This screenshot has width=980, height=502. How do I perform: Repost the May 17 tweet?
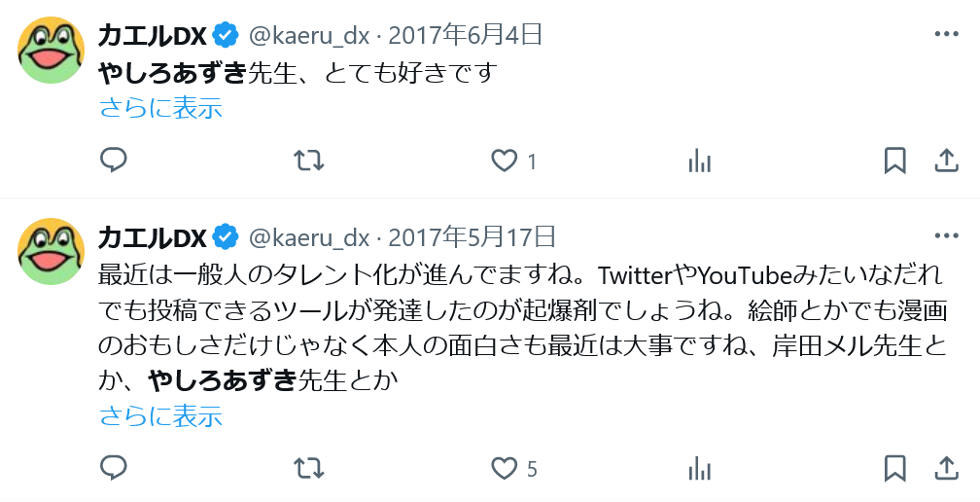309,468
